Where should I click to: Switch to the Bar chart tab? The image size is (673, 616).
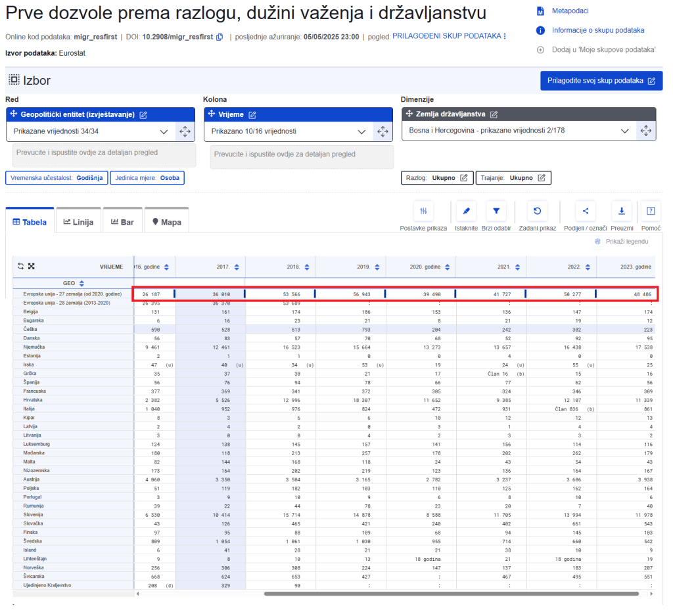[x=122, y=221]
